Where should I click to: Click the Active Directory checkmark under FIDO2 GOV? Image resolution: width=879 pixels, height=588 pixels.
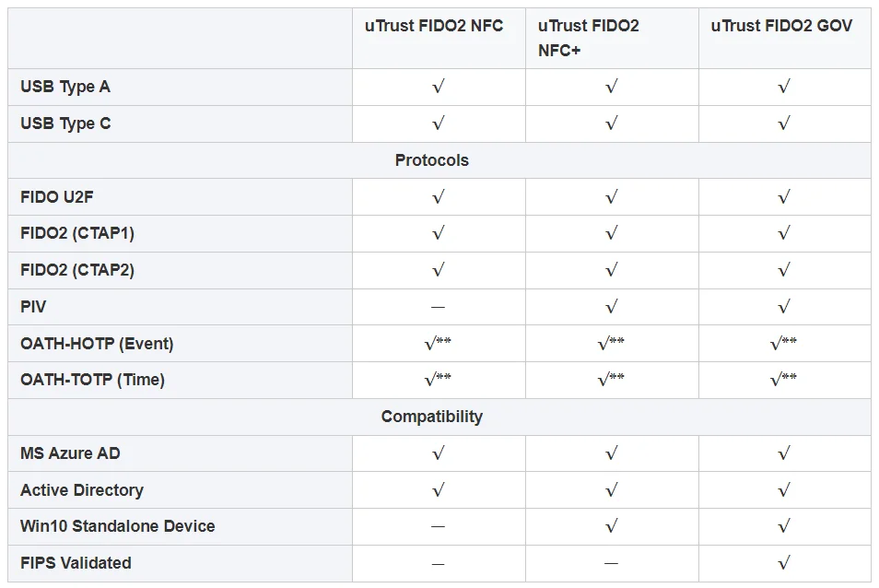(784, 489)
